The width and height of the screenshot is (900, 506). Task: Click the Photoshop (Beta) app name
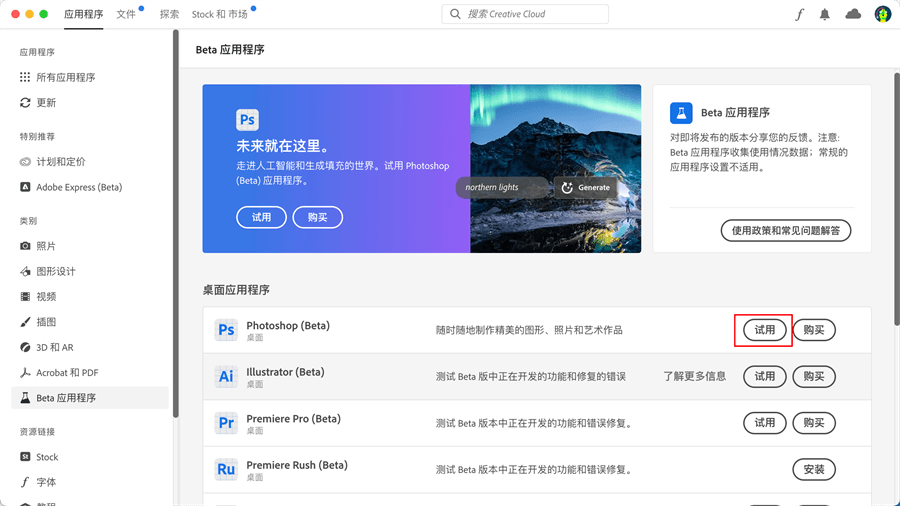click(288, 325)
